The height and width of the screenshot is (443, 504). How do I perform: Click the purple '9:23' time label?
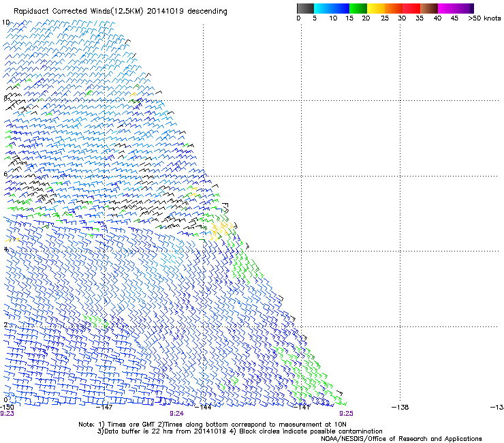coord(7,414)
